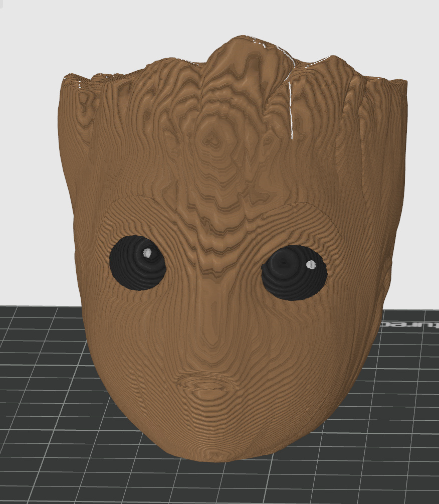Click the mouth indentation on the model
This screenshot has width=439, height=504.
click(x=207, y=381)
